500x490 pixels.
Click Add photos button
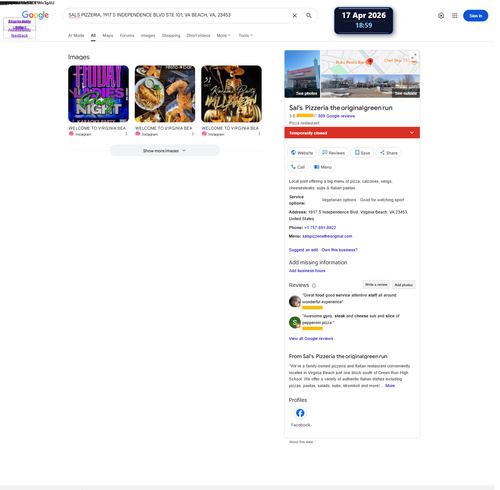[403, 285]
